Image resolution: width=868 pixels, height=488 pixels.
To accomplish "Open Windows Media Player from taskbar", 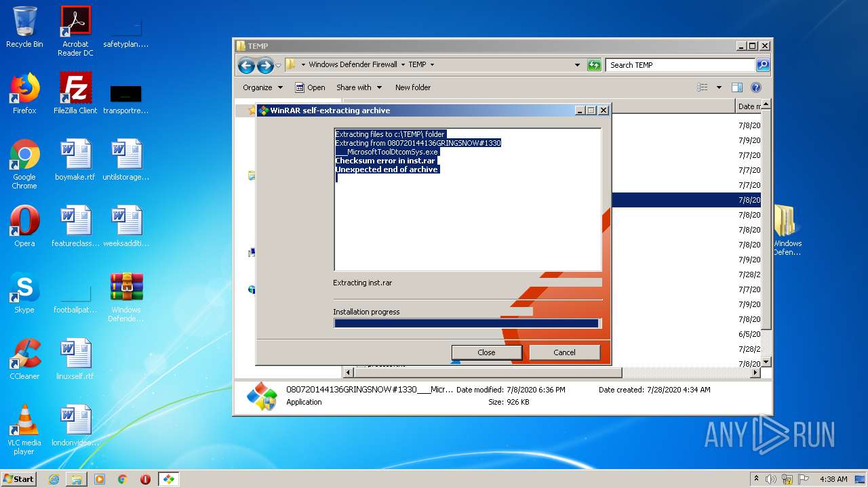I will coord(100,479).
